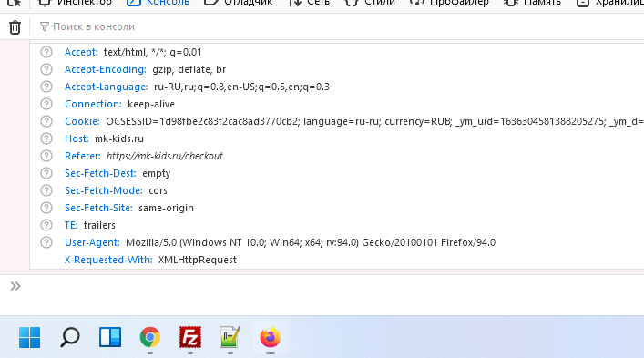Open the Windows widgets panel icon

click(110, 337)
